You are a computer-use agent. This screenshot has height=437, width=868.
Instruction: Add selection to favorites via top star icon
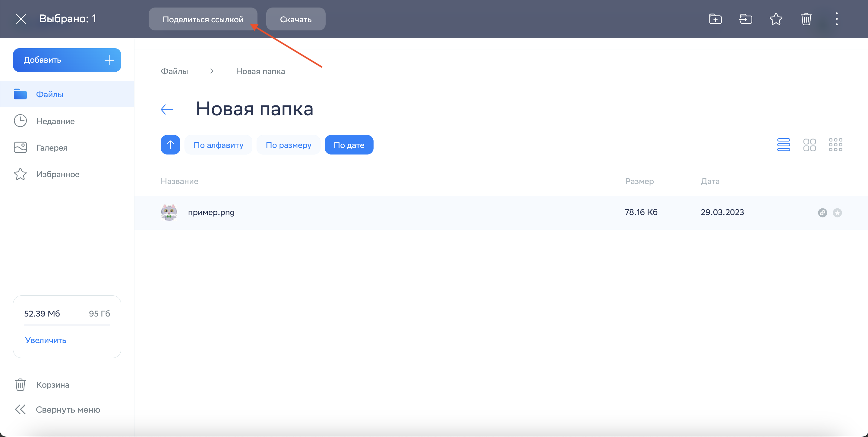click(776, 19)
